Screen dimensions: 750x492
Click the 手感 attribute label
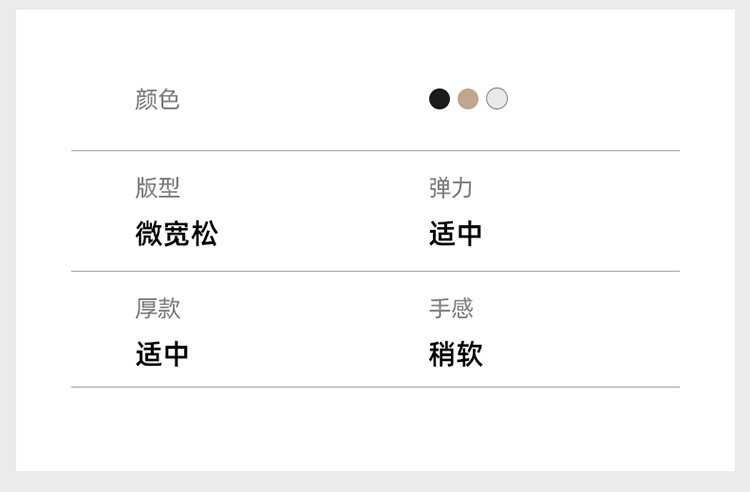pyautogui.click(x=451, y=308)
